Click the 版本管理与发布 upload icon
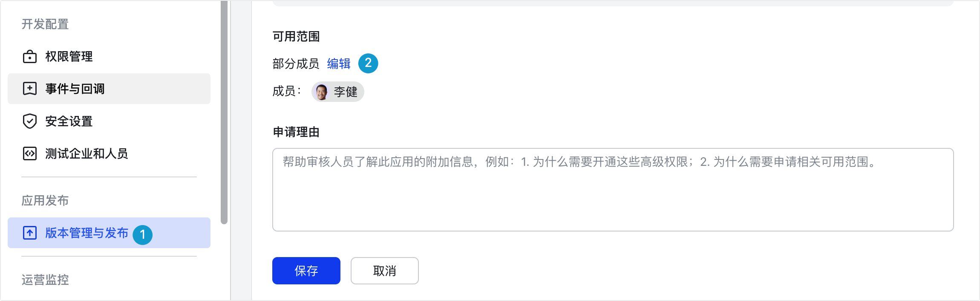 [x=30, y=233]
